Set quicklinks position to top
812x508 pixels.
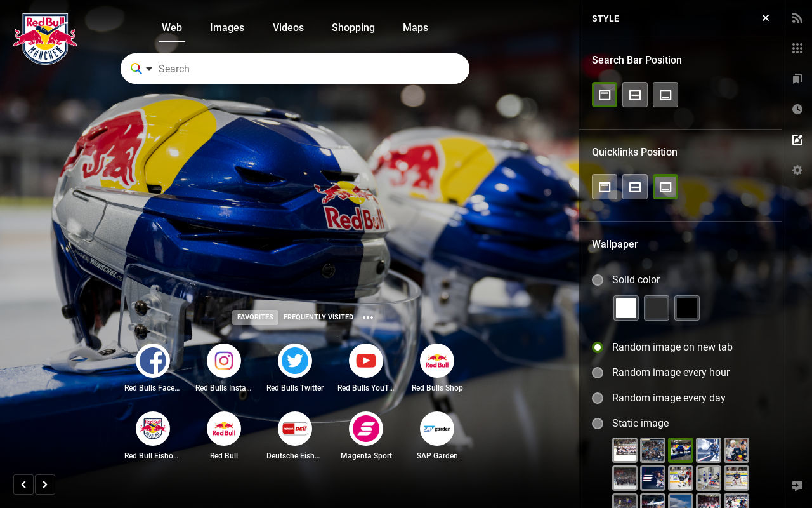[605, 187]
